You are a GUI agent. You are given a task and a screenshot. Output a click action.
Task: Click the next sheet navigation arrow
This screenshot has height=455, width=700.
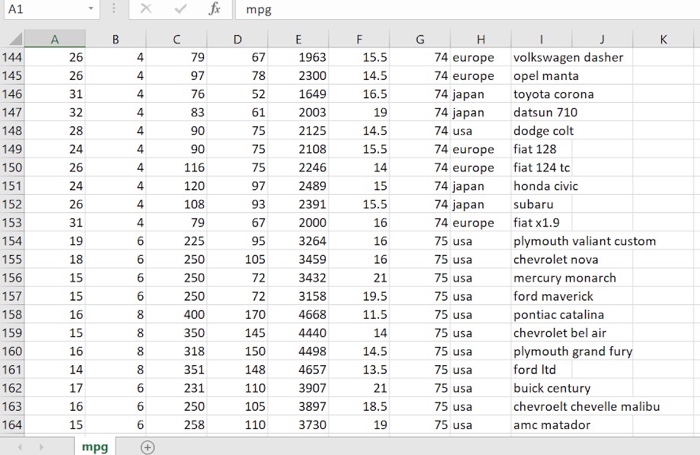click(41, 447)
